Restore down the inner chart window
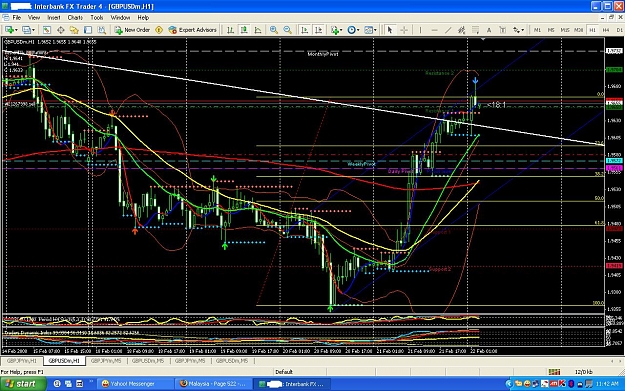625x391 pixels. point(611,17)
